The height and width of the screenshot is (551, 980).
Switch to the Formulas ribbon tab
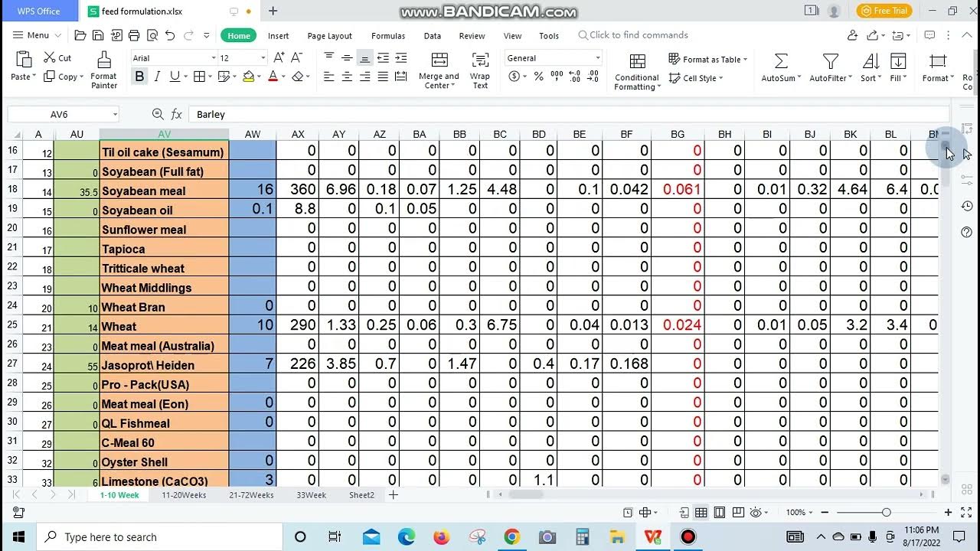[x=388, y=35]
